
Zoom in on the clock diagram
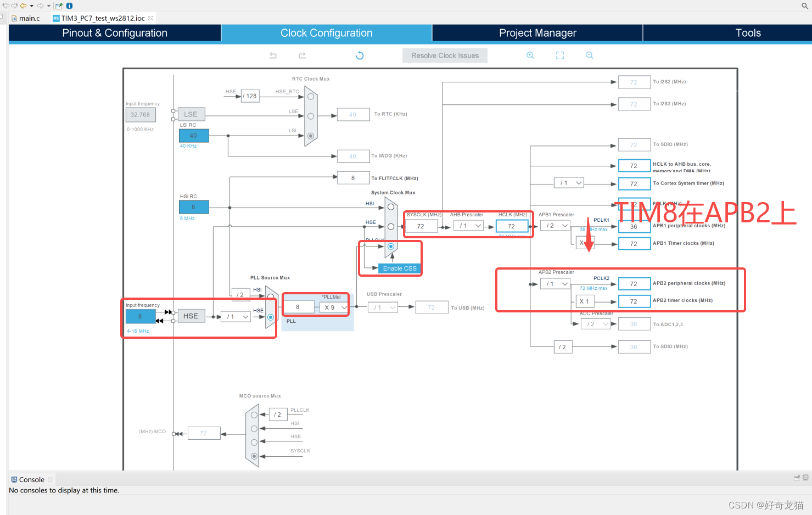coord(530,55)
